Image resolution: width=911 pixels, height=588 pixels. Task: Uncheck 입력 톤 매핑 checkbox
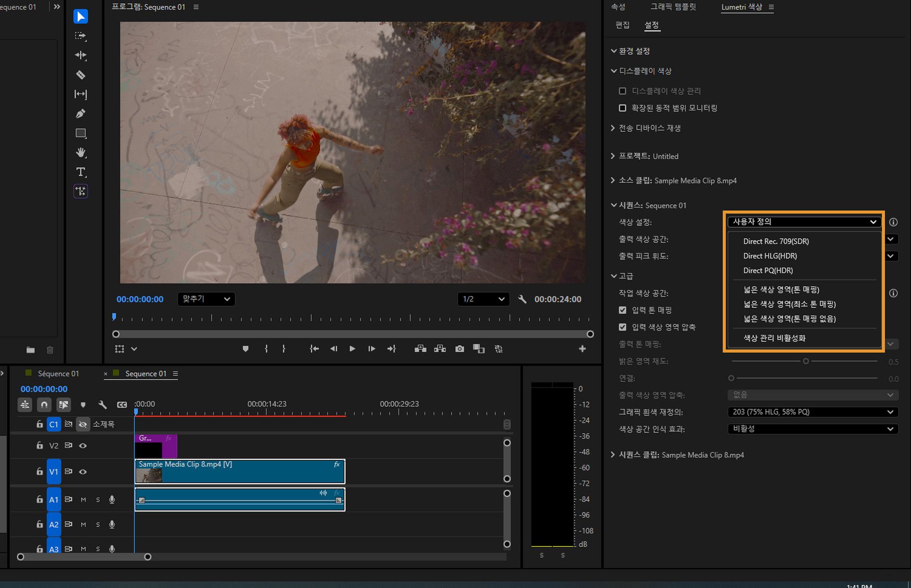pos(623,310)
